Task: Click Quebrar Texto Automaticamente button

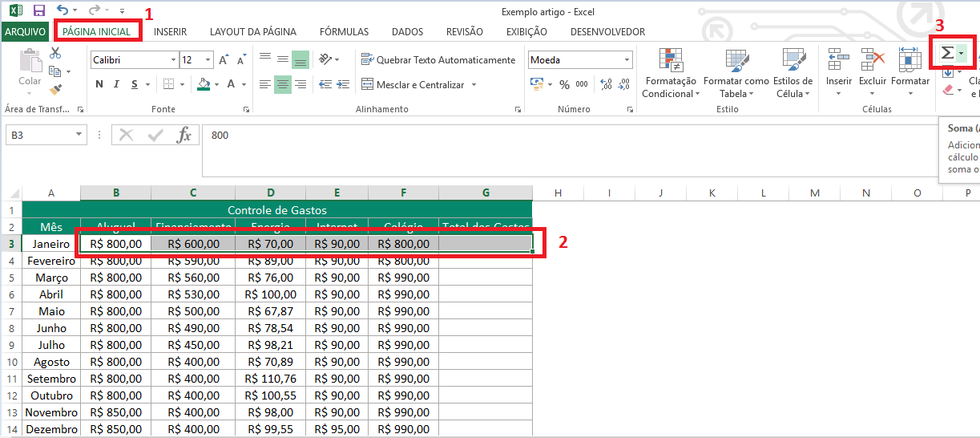Action: click(x=438, y=60)
